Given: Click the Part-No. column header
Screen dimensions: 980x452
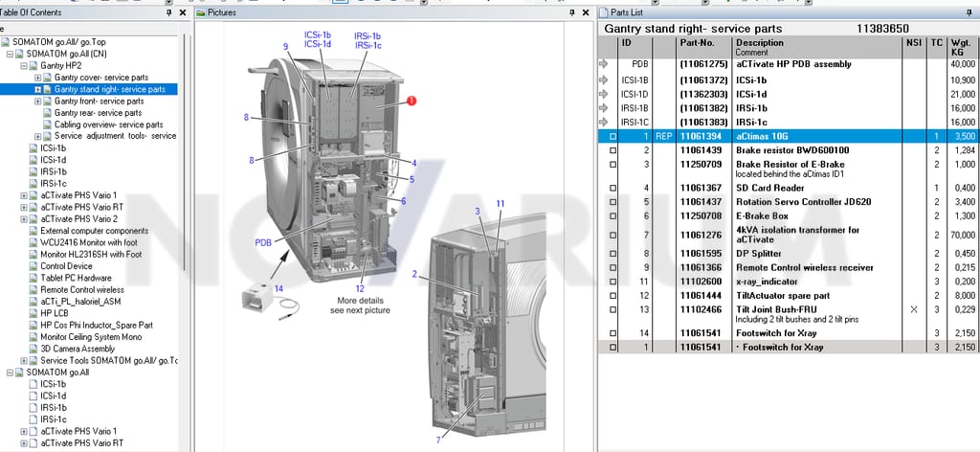Looking at the screenshot, I should (x=704, y=48).
